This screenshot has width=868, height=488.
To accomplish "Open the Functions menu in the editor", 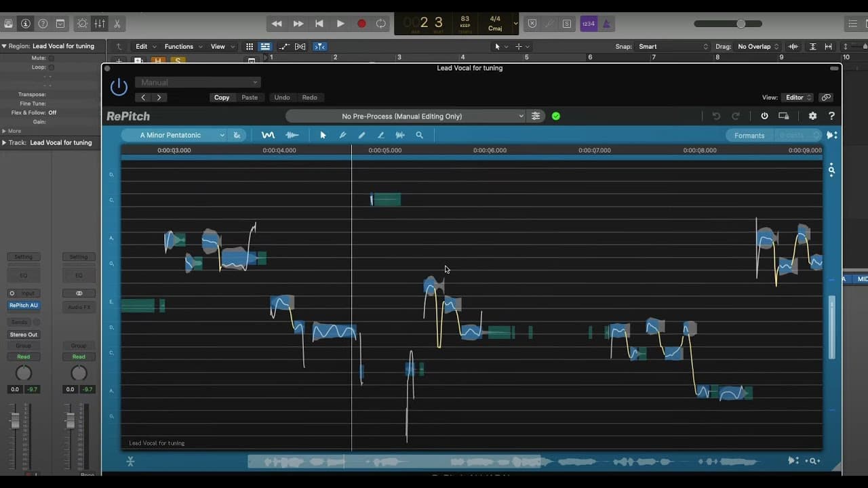I will (178, 46).
